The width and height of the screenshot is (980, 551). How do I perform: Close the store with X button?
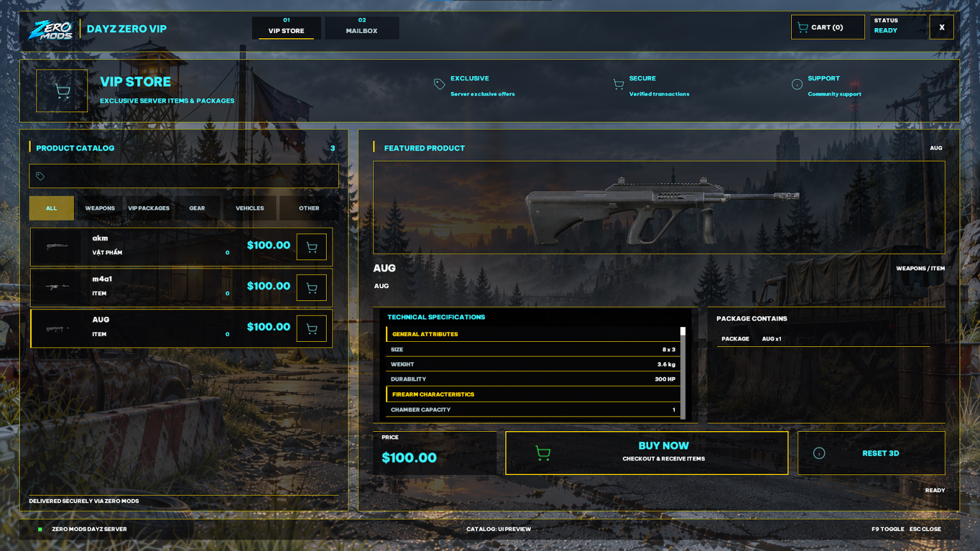941,27
